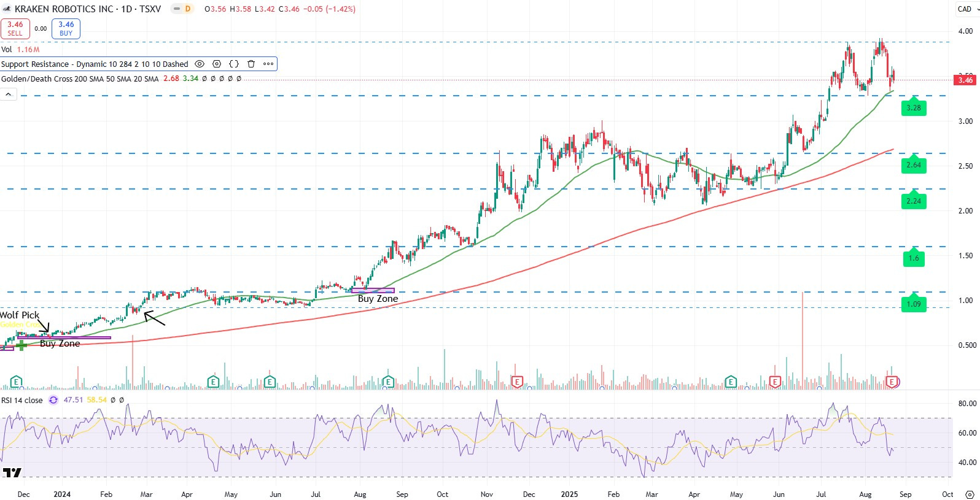Select the 'Wolf Pick' text annotation

point(20,315)
